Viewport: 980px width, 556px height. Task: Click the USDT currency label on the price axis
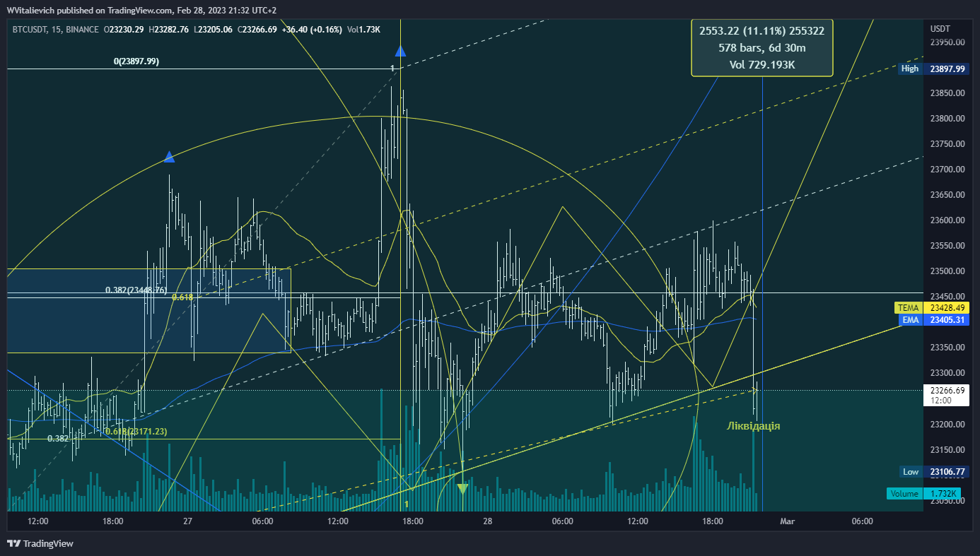[940, 29]
